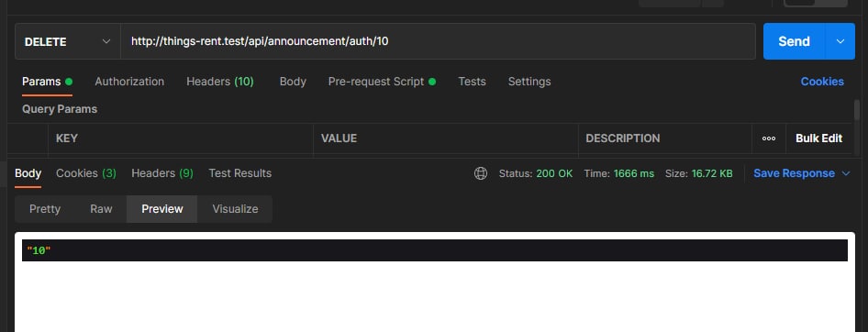Click Bulk Edit
This screenshot has height=332, width=868.
point(818,138)
